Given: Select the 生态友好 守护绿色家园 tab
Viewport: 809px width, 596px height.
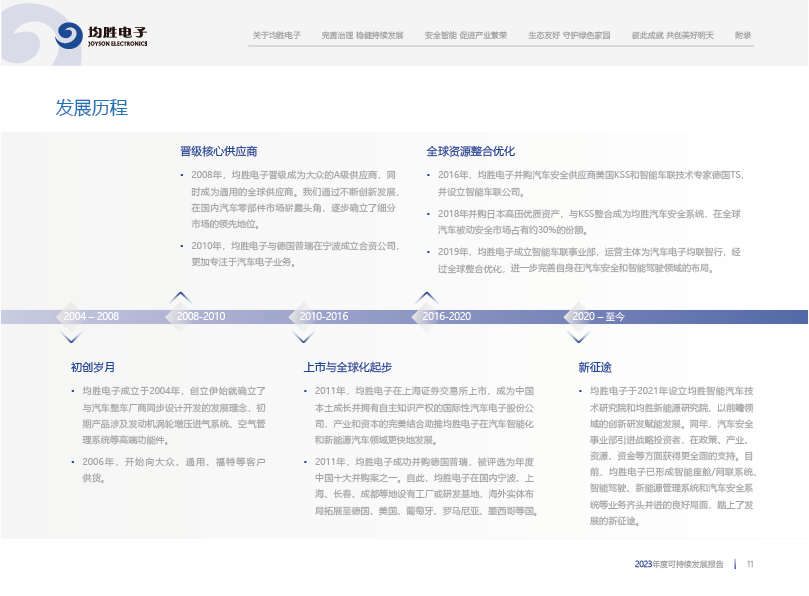Looking at the screenshot, I should (569, 35).
